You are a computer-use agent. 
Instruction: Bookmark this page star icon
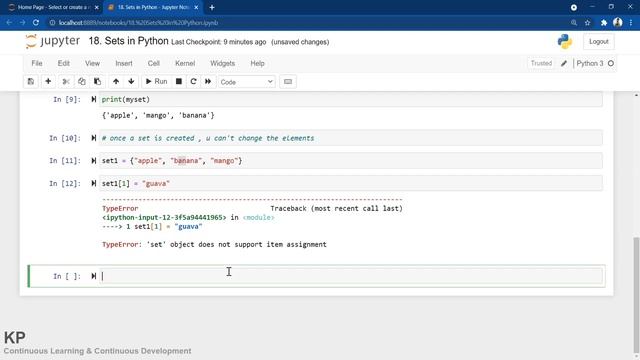587,23
